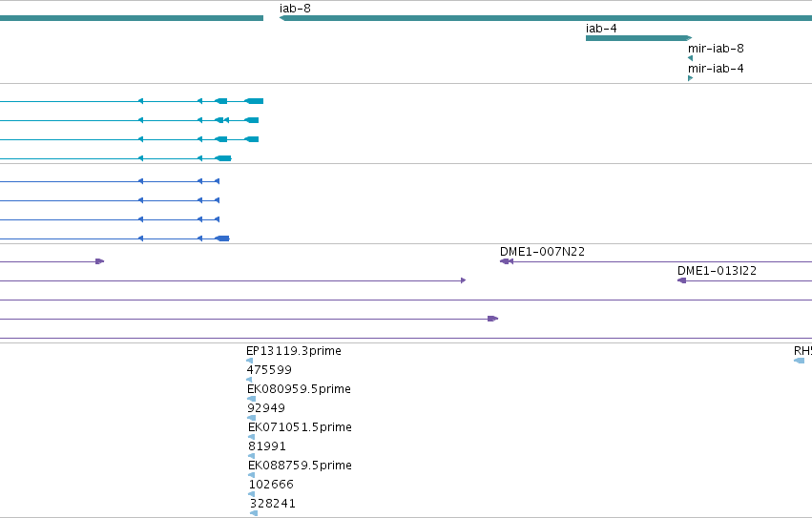Click the EK088759.5prime arrow marker

(x=251, y=475)
